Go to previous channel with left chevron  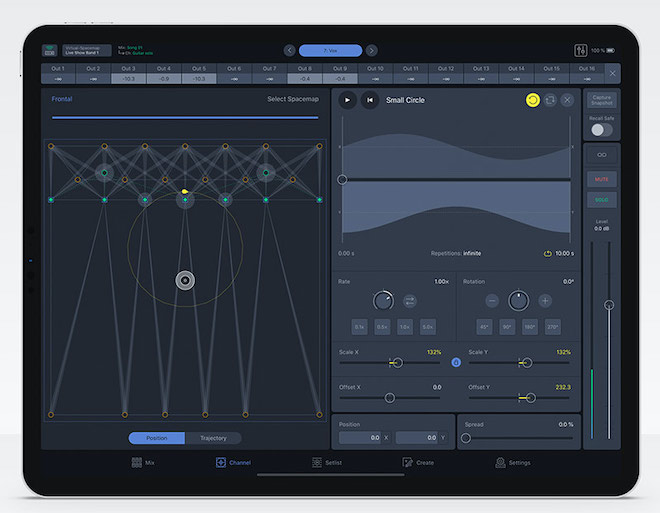click(x=289, y=50)
